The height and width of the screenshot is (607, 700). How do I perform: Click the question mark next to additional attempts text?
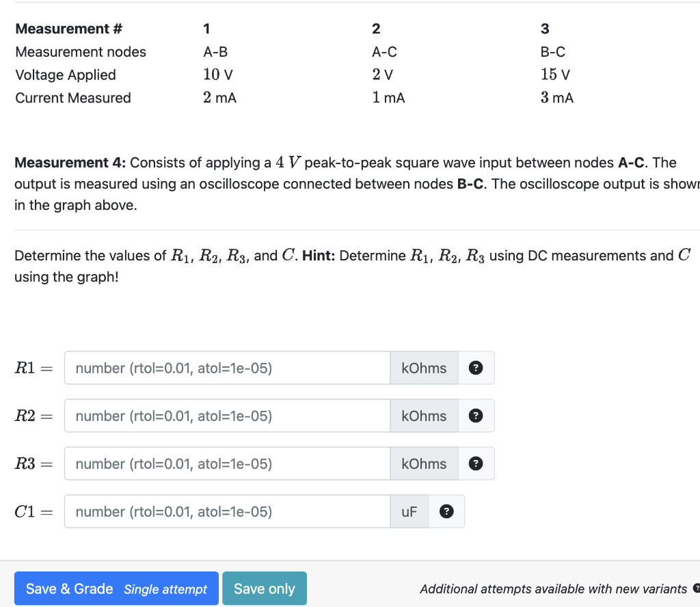click(697, 589)
